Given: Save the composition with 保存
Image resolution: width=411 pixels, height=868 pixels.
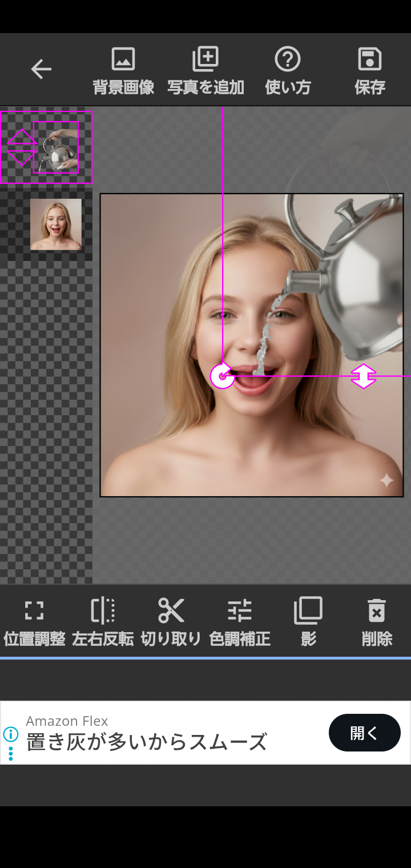Looking at the screenshot, I should point(370,71).
